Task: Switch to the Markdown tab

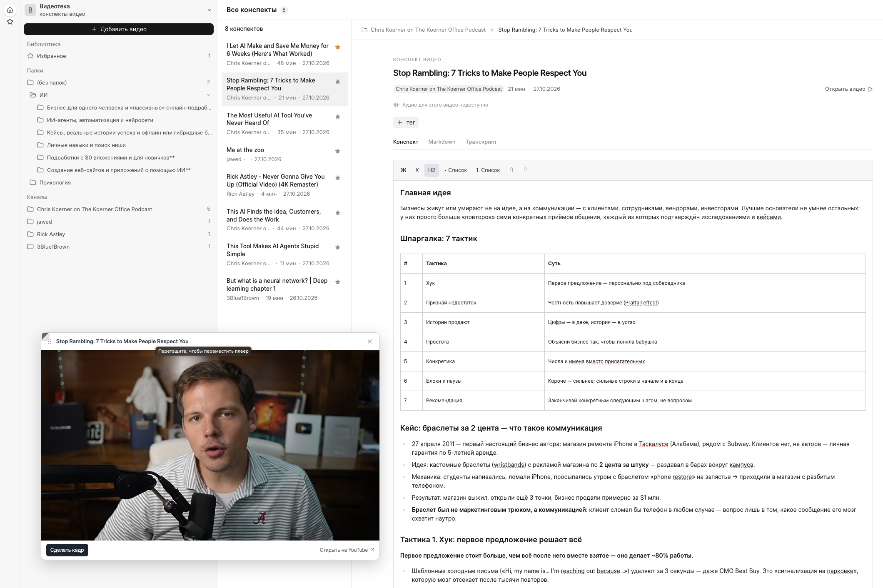Action: [x=441, y=142]
